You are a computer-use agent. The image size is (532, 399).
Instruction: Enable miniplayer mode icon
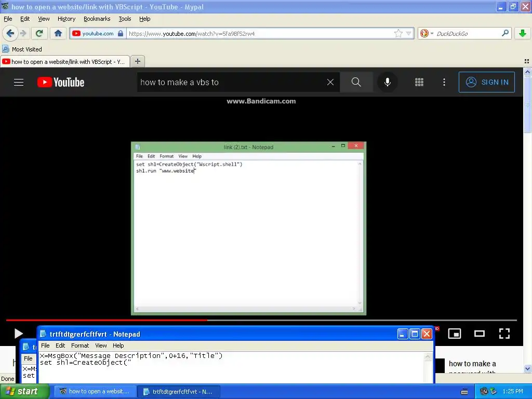[x=454, y=334]
